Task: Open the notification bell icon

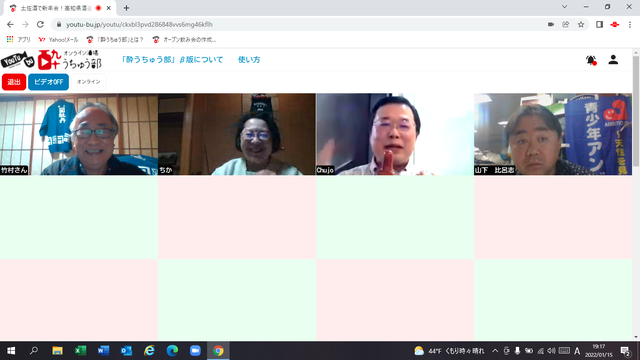Action: [591, 60]
